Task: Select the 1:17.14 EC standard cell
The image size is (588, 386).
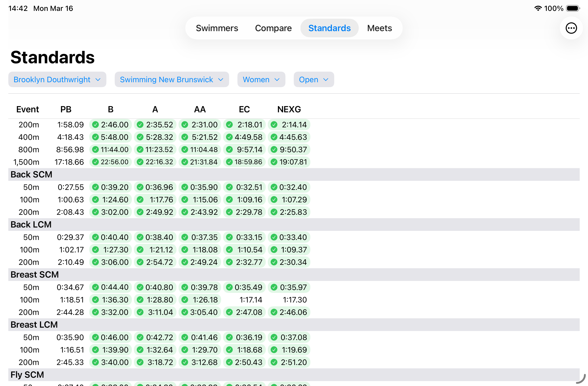Action: pos(250,300)
